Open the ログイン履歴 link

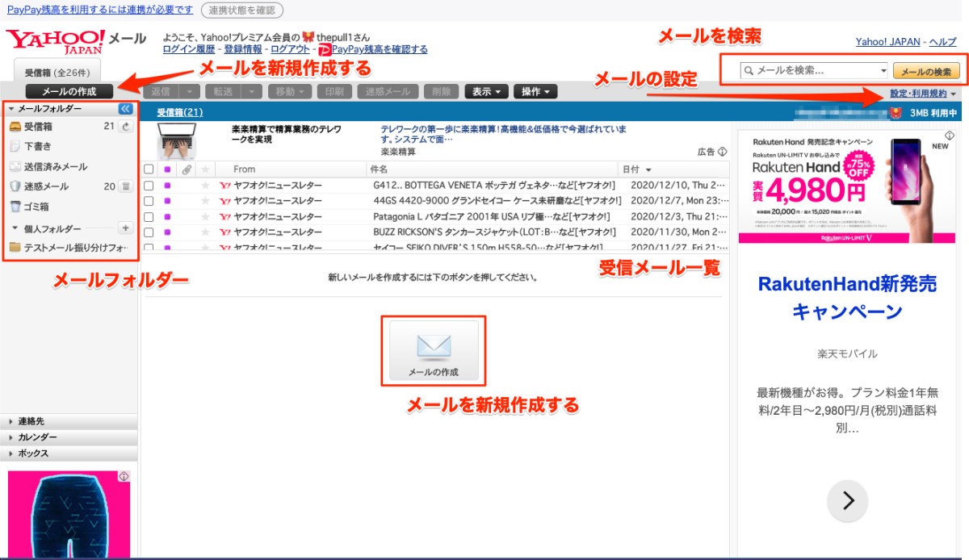coord(189,49)
